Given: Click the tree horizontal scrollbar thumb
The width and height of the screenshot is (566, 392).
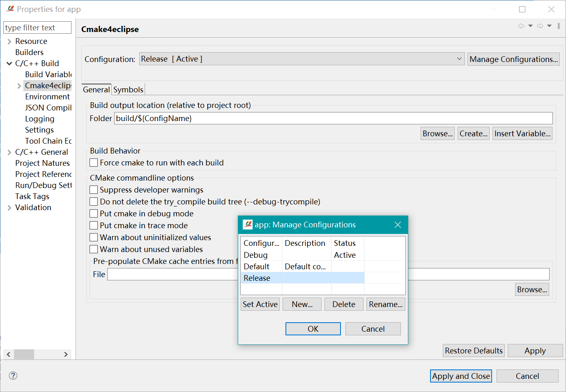Looking at the screenshot, I should point(24,354).
